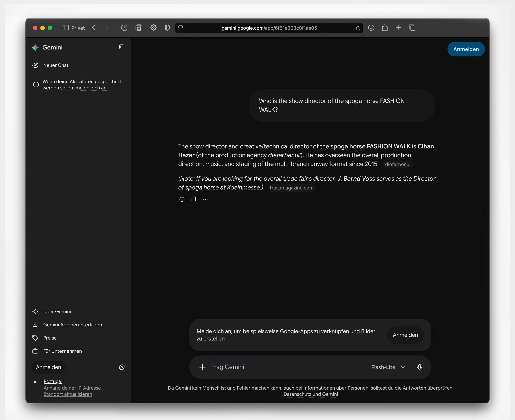The image size is (515, 420).
Task: Open the diefarbenull source chip
Action: 398,165
